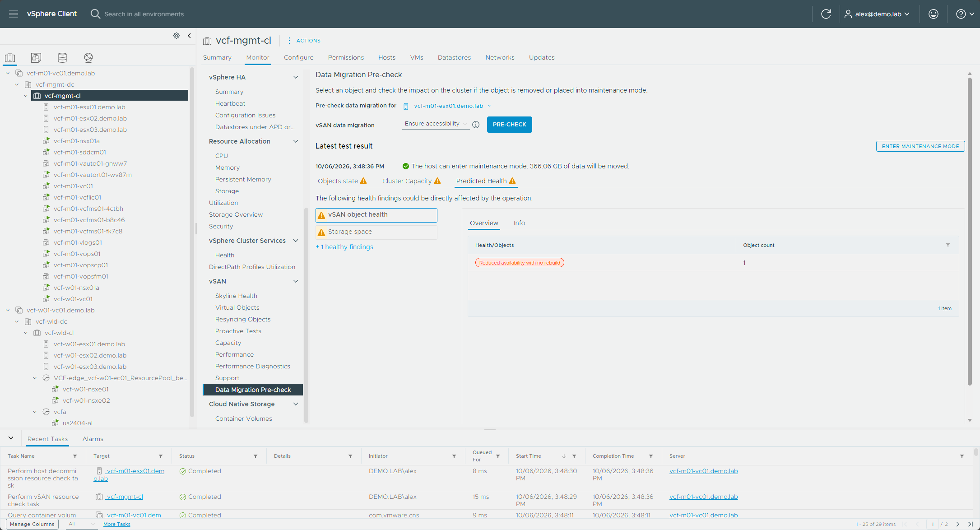Open the Alarms tab
The image size is (980, 530).
(x=93, y=439)
